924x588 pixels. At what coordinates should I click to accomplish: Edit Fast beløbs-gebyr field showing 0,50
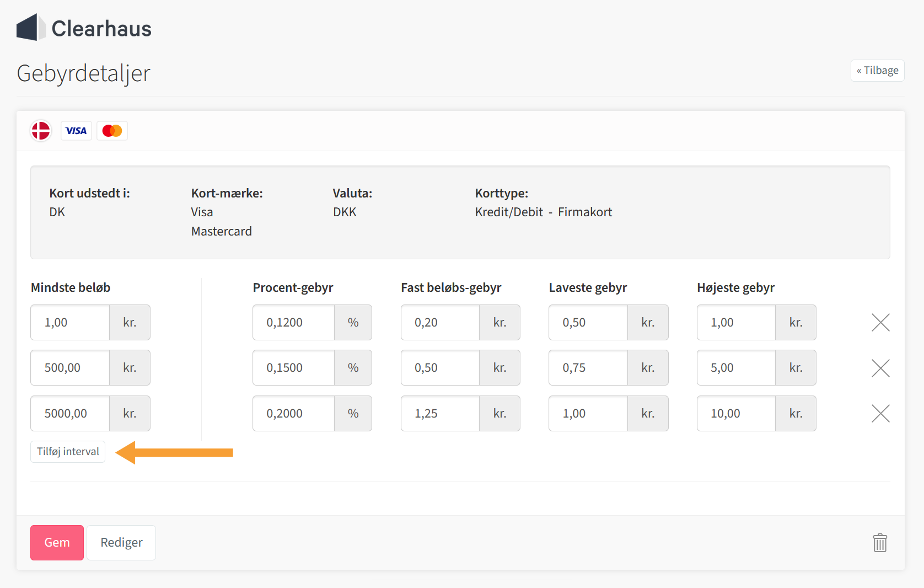(x=440, y=368)
